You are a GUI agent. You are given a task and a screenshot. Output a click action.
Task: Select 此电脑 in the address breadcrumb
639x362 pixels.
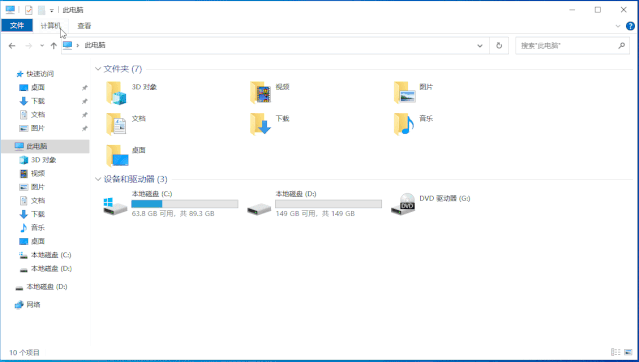click(x=95, y=45)
